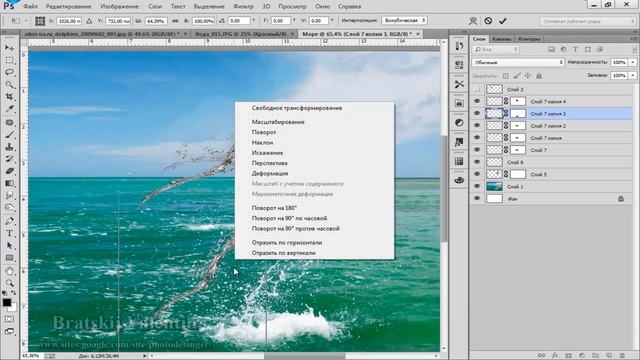Cancel the transform with the circle-slash icon
640x360 pixels.
(488, 21)
